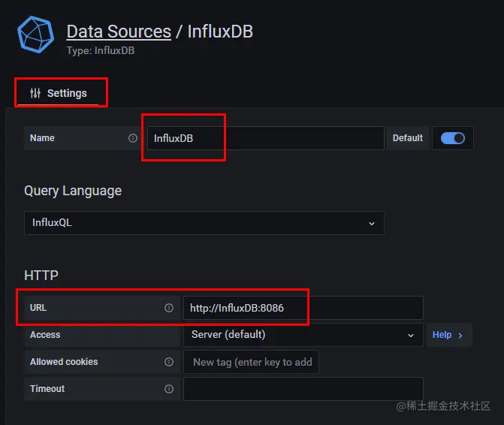Click the empty Timeout input field
The height and width of the screenshot is (425, 504).
tap(303, 389)
